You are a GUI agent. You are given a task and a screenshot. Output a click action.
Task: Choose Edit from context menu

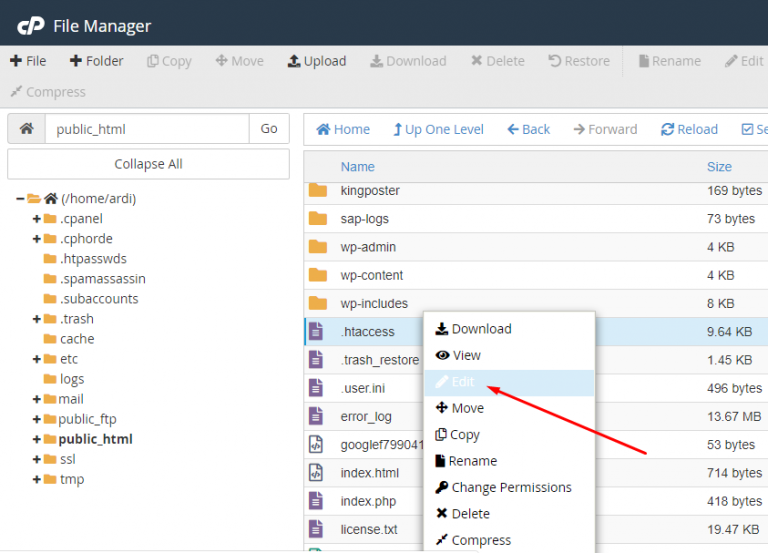pyautogui.click(x=462, y=382)
